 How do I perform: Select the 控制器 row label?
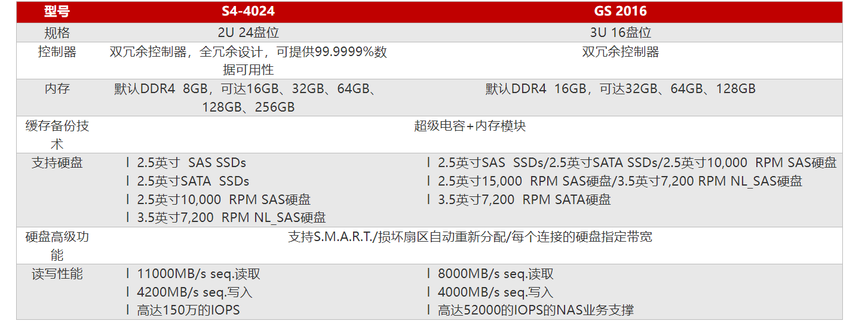(x=57, y=52)
